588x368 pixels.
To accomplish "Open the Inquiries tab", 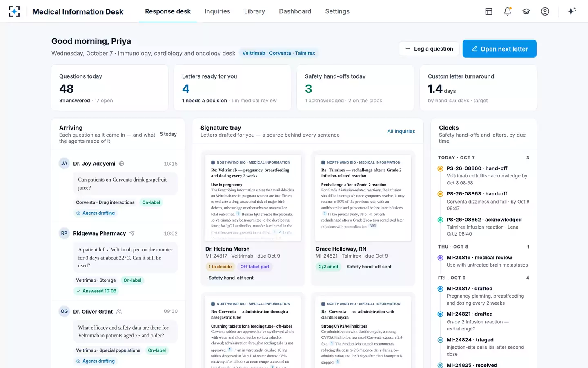I will [217, 11].
